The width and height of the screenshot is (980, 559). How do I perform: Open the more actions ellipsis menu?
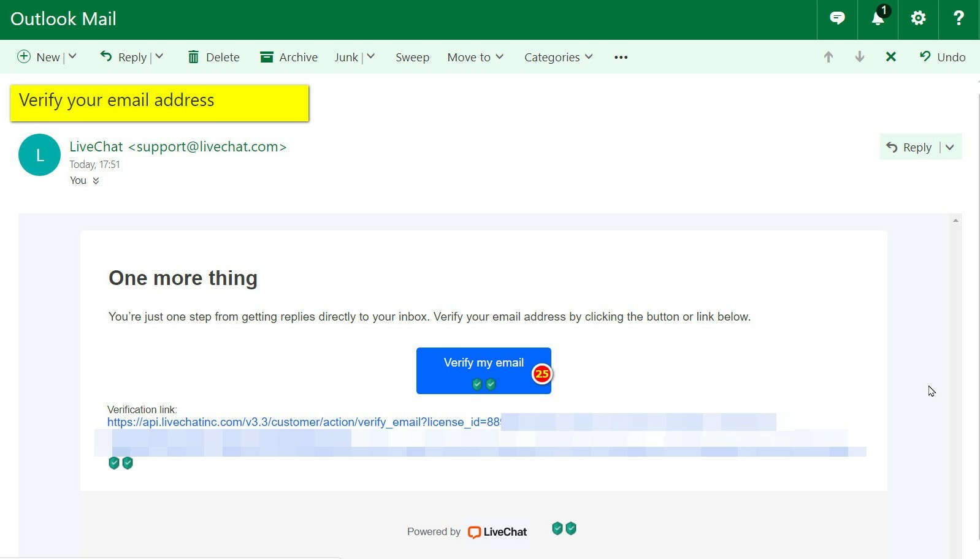pos(621,57)
